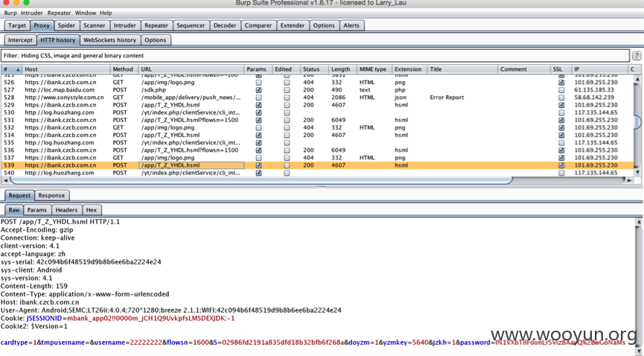Click the JSESSIONID cookie name in request
Viewport: 644px width, 356px height.
click(x=44, y=319)
